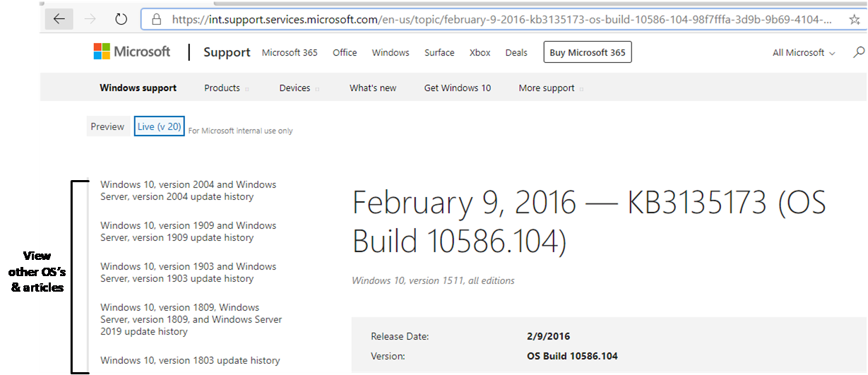This screenshot has width=868, height=375.
Task: Expand the More support menu
Action: [x=551, y=88]
